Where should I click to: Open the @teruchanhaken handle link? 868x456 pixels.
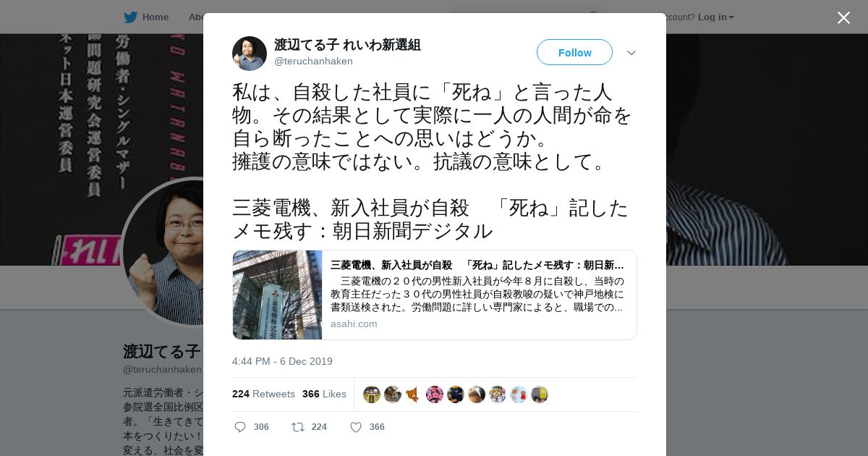coord(313,61)
